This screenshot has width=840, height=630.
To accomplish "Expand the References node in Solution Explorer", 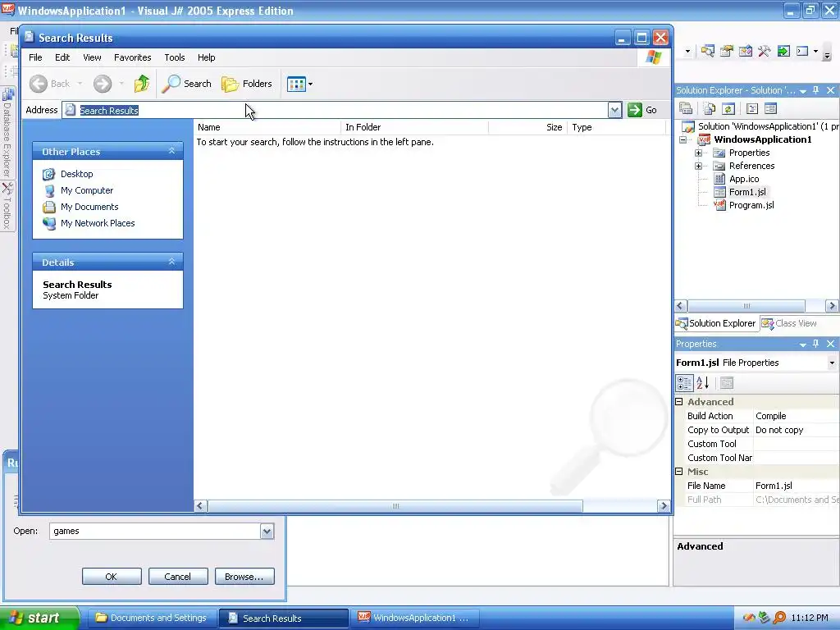I will pos(698,166).
